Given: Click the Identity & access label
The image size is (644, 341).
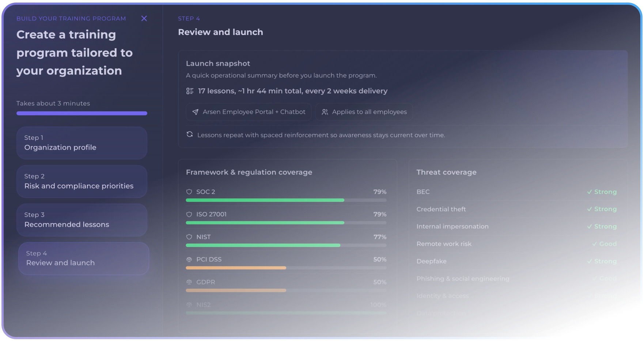Looking at the screenshot, I should (x=443, y=296).
